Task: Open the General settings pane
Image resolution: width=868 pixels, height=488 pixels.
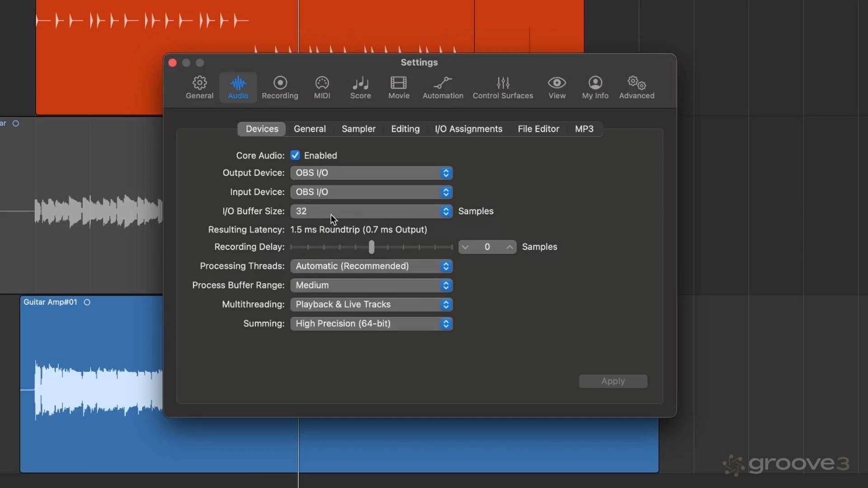Action: (199, 87)
